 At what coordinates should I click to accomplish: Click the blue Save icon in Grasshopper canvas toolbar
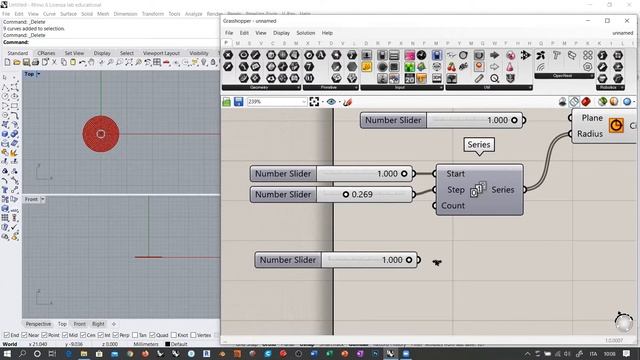click(x=239, y=102)
